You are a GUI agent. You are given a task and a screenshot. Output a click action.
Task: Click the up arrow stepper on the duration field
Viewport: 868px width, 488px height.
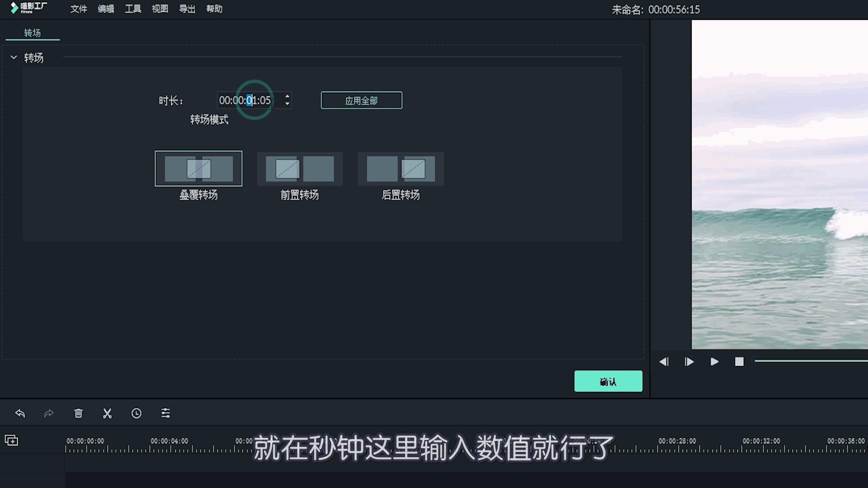click(287, 98)
